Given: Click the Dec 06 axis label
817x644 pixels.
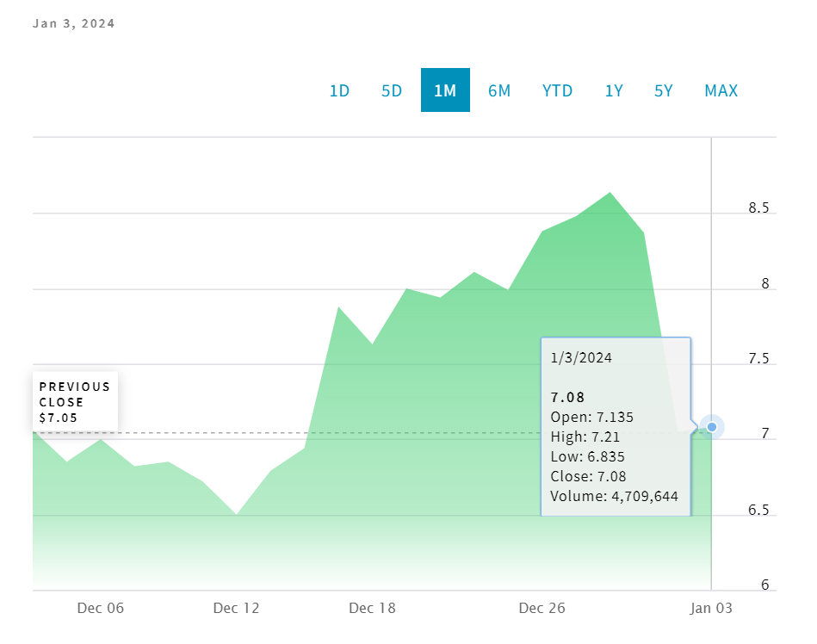Looking at the screenshot, I should click(x=101, y=609).
